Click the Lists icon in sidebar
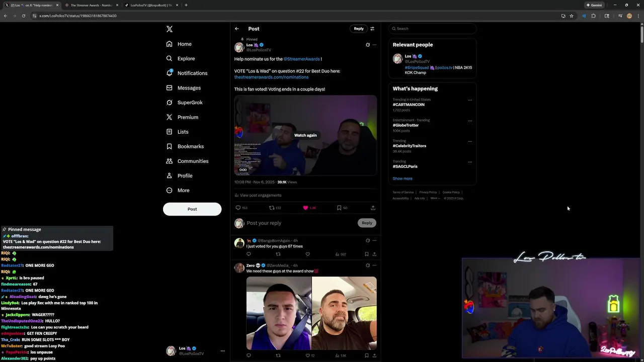This screenshot has width=644, height=362. pos(169,132)
